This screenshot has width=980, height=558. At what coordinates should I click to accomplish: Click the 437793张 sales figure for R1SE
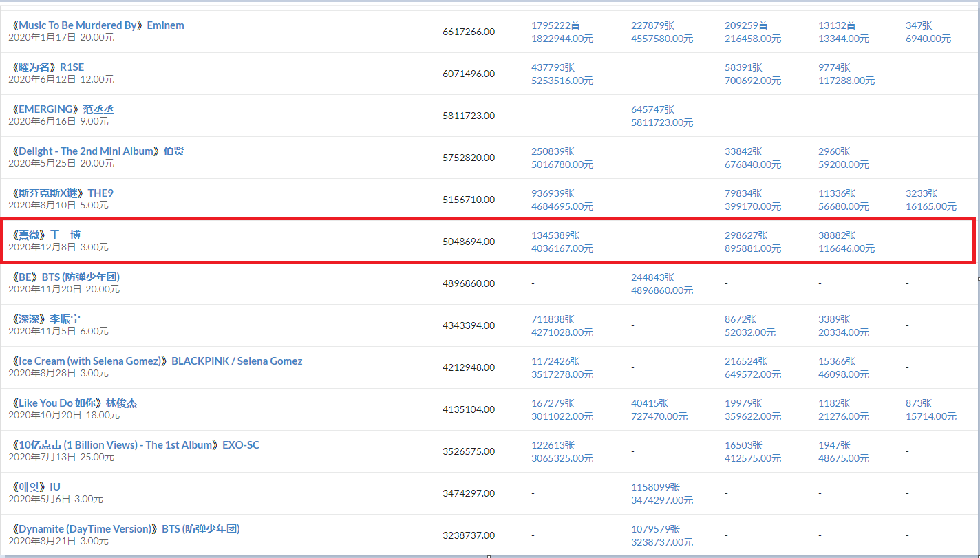click(x=553, y=67)
